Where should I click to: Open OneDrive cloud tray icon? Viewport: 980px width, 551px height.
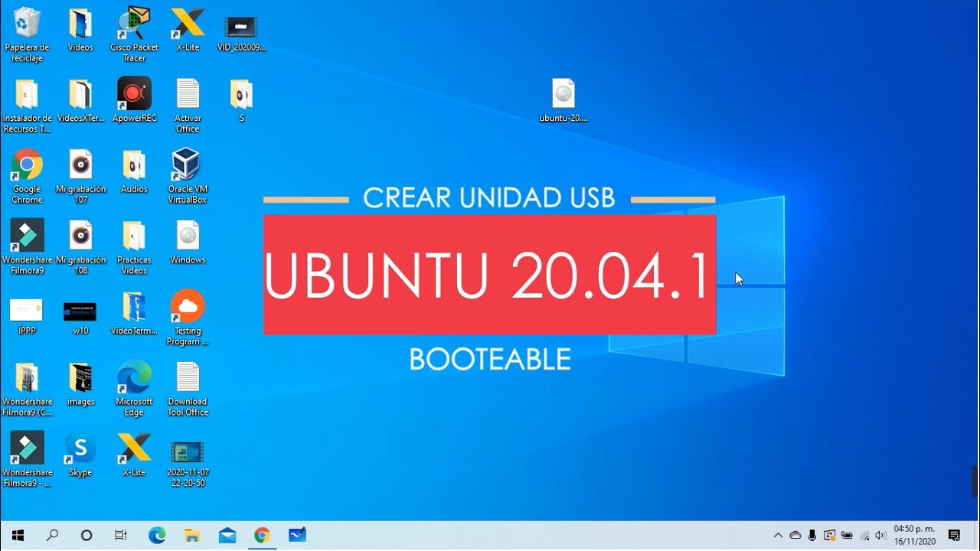(x=795, y=536)
